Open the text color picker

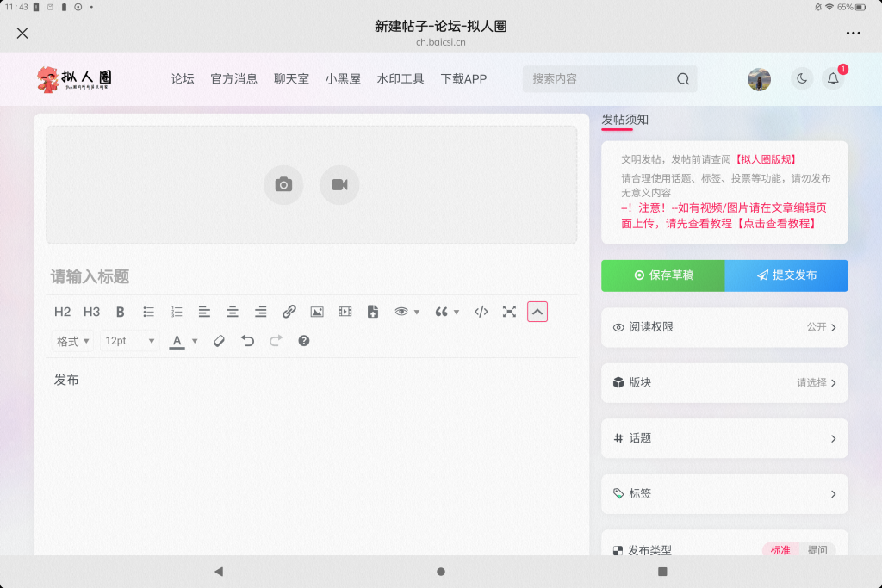click(x=177, y=341)
